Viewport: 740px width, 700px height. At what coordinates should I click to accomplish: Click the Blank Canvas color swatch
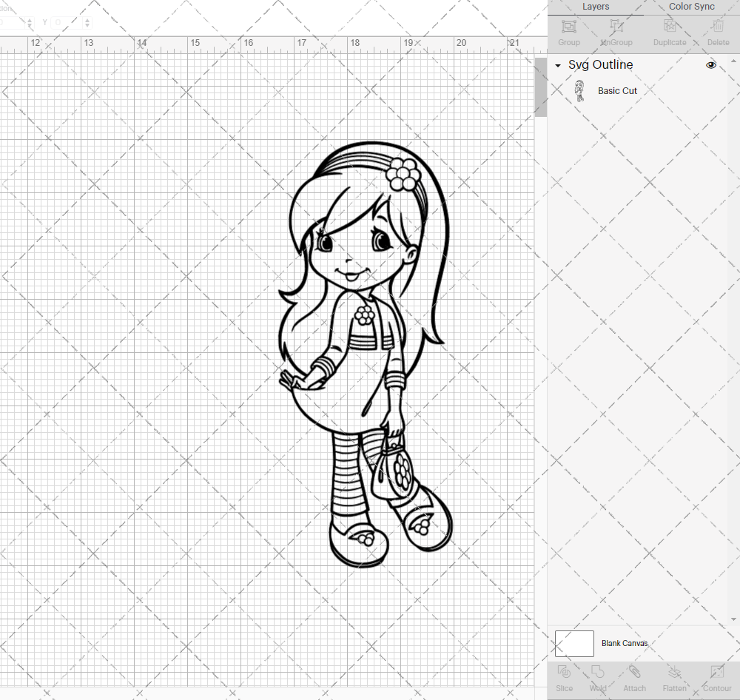[x=573, y=643]
